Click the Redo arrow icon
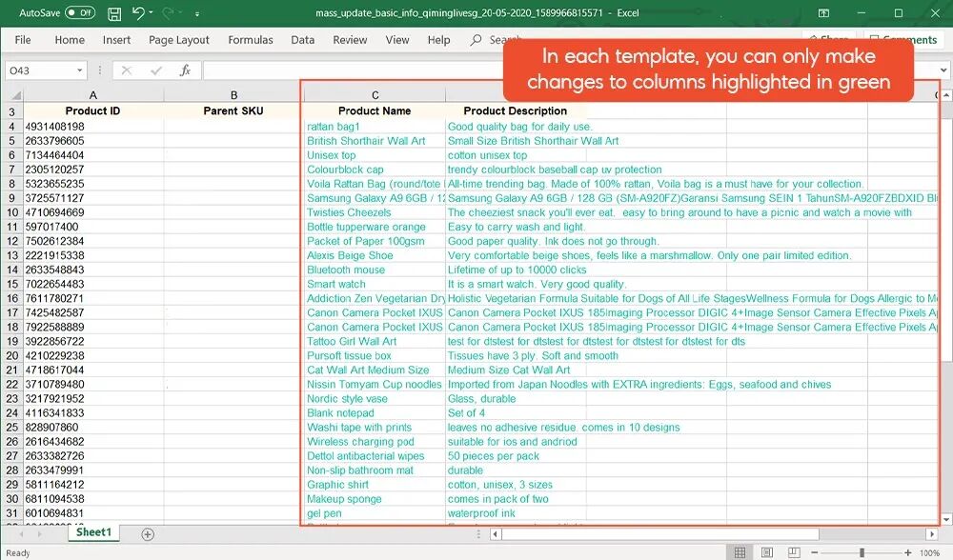953x560 pixels. [x=168, y=12]
